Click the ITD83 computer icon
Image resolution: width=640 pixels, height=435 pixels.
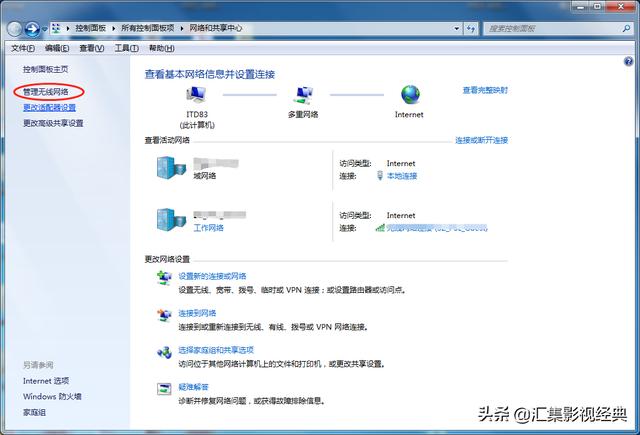click(197, 96)
